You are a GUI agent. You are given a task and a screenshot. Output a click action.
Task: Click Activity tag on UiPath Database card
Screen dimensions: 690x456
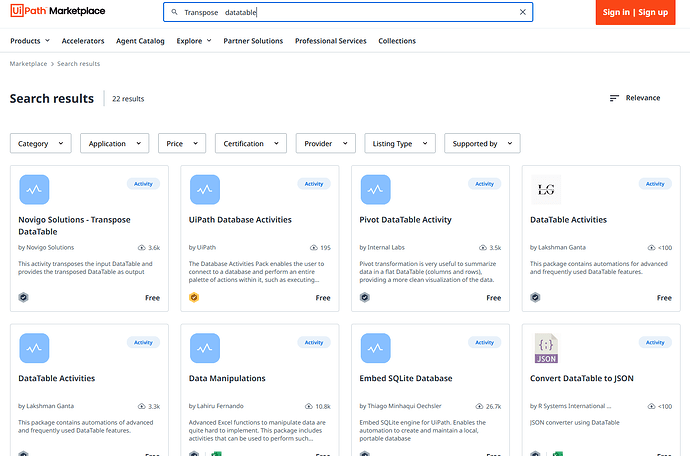click(x=314, y=184)
